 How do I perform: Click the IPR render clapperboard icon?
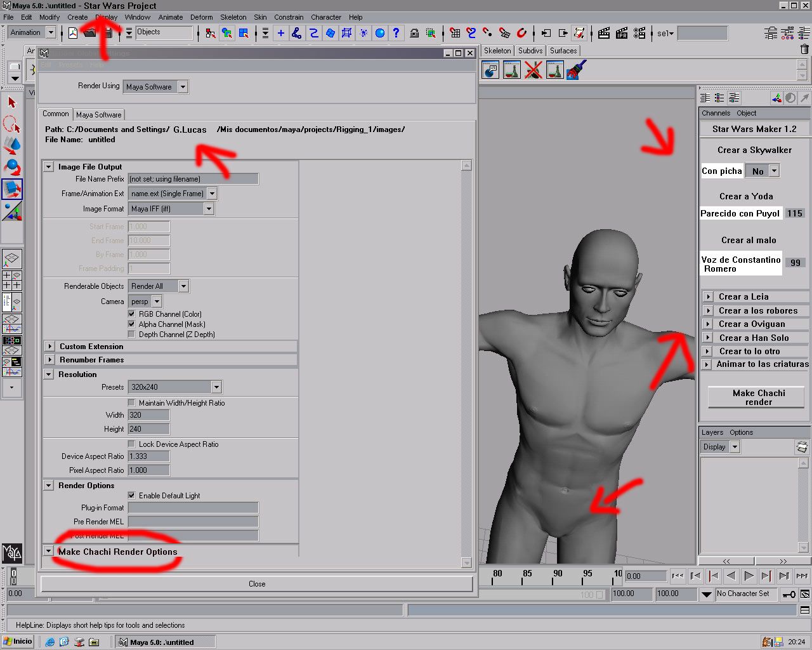click(622, 33)
